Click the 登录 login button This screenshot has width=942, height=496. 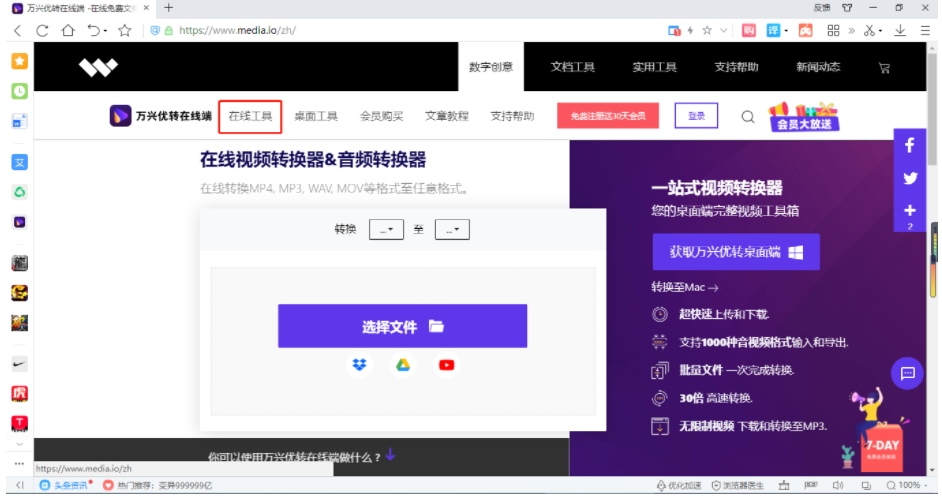coord(696,116)
